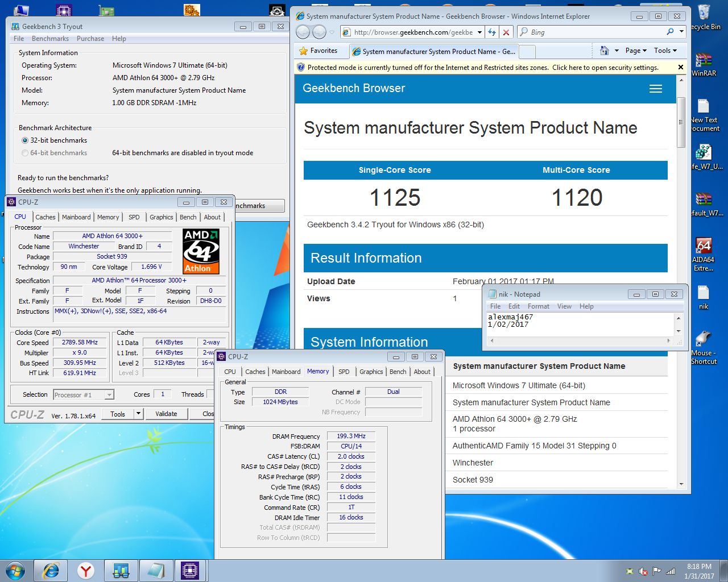Open the Recycle Bin desktop icon

point(705,17)
